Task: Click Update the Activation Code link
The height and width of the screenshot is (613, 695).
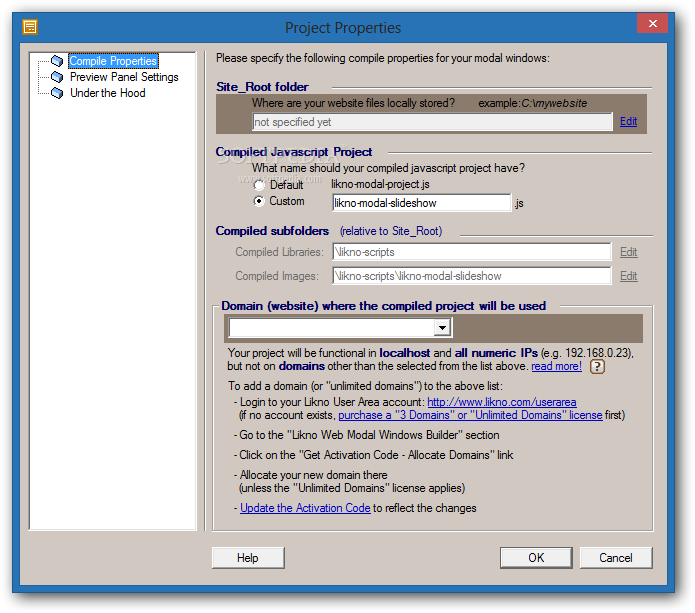Action: point(305,508)
